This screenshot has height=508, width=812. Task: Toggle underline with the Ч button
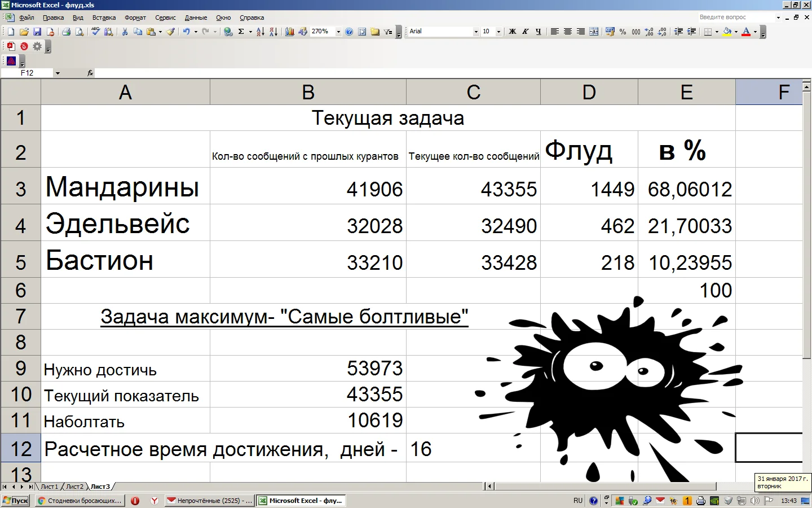tap(538, 32)
